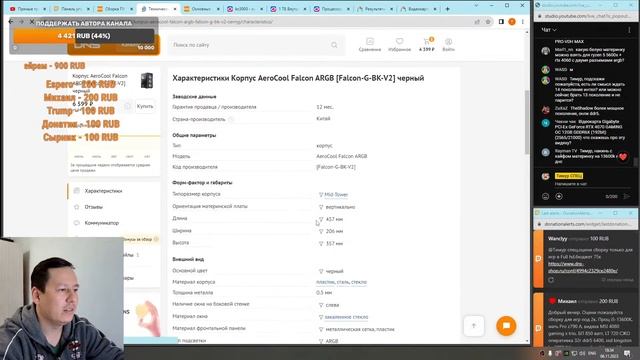The width and height of the screenshot is (640, 360).
Task: Open the Сравнение compare icon in header
Action: 370,44
